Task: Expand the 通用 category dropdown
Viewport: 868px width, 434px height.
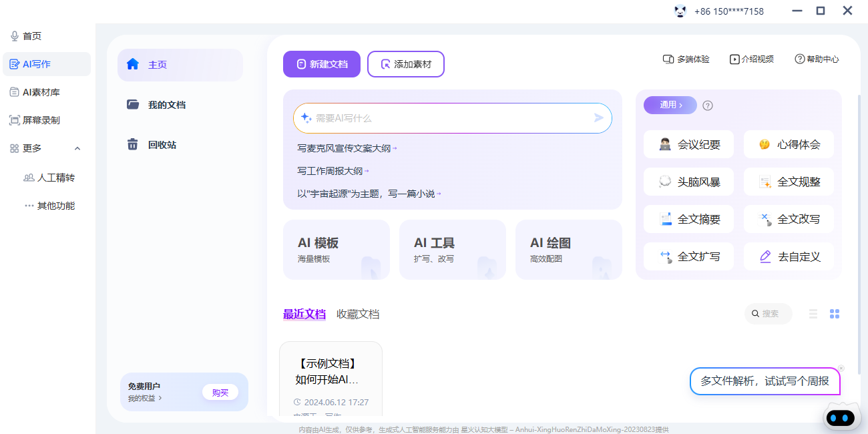Action: pos(670,105)
